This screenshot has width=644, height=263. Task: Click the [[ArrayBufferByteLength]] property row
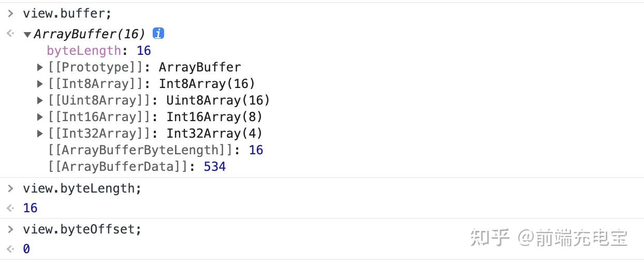click(x=141, y=150)
